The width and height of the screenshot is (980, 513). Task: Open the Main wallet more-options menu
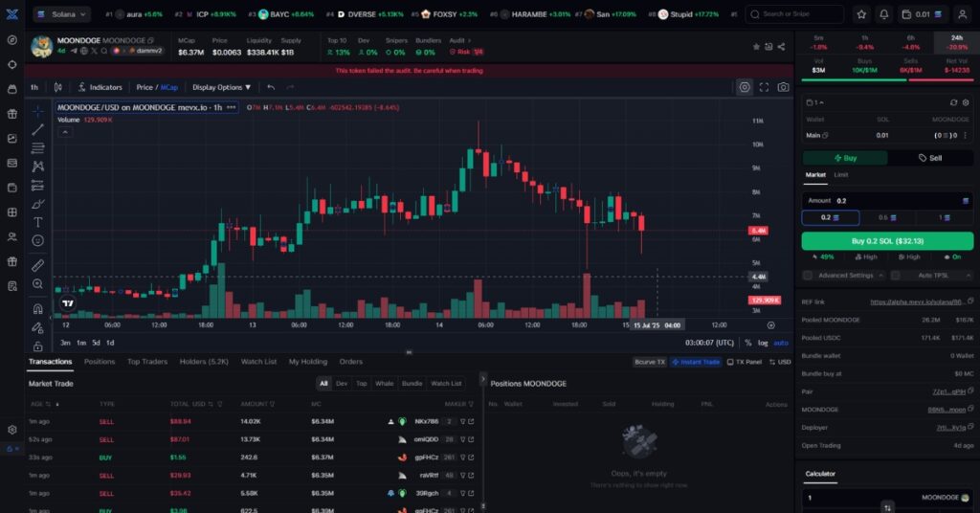coord(965,135)
